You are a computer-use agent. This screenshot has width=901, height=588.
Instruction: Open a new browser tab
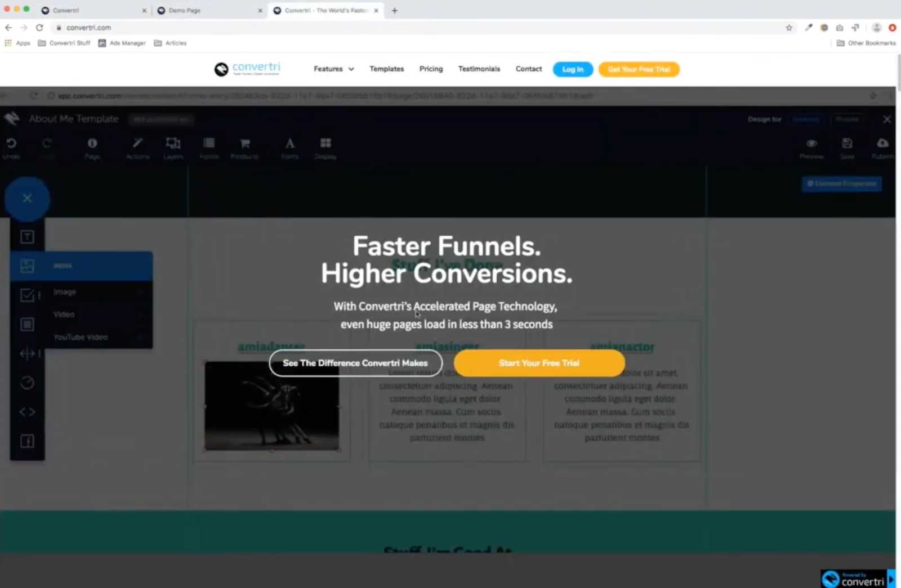point(394,10)
